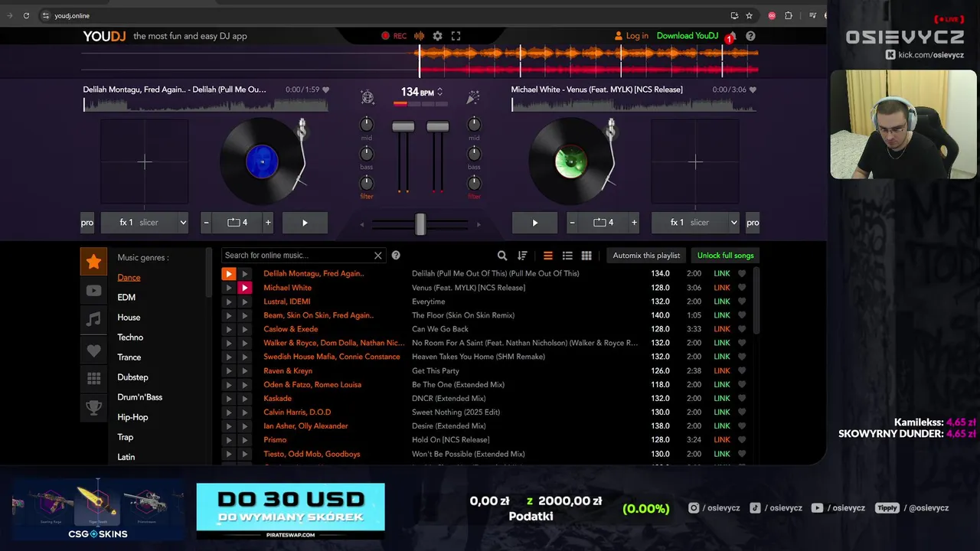Increase left deck loop length with plus

coord(268,223)
